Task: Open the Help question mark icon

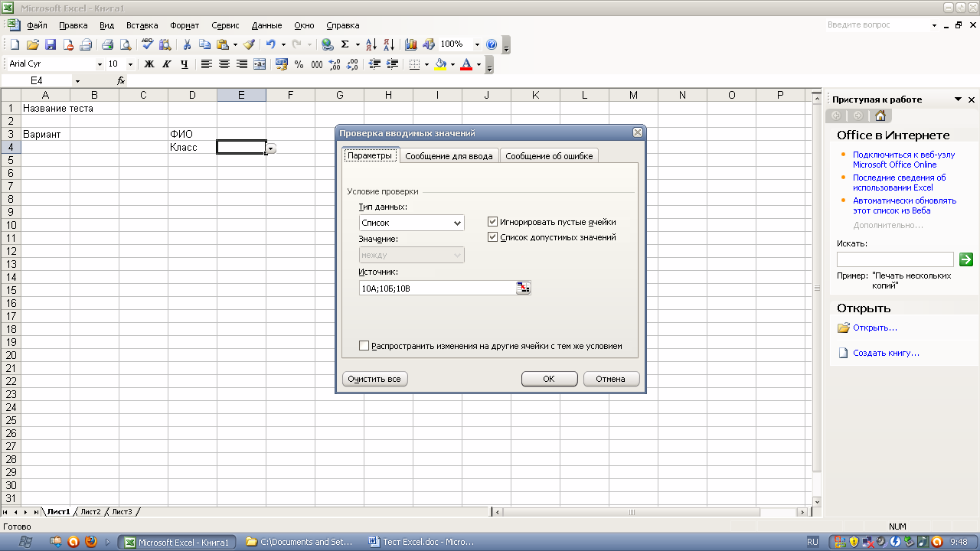Action: tap(492, 44)
